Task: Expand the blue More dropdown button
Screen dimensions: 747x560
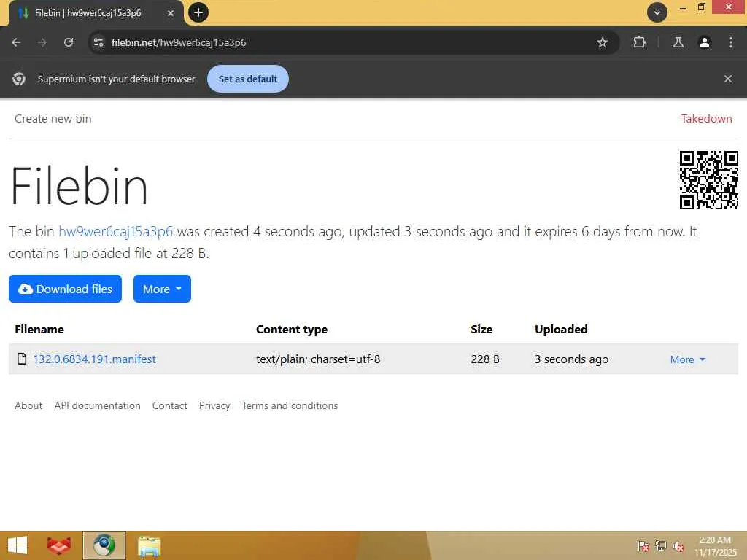Action: (162, 289)
